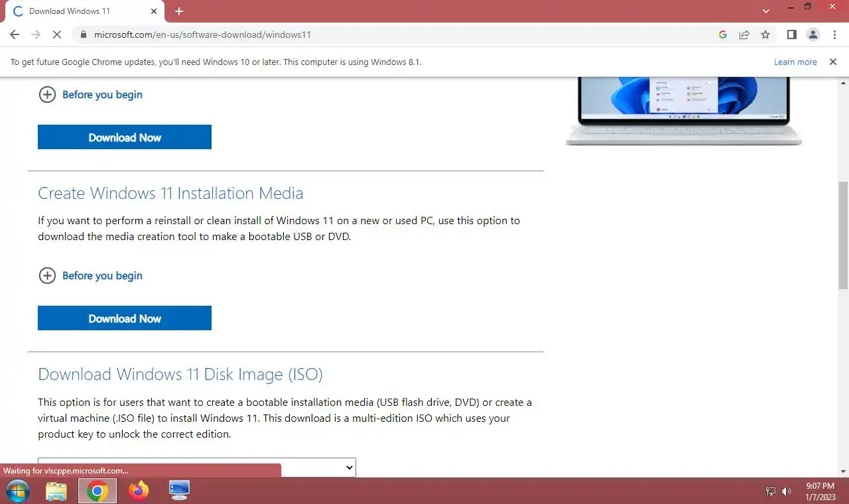Open the remote desktop taskbar icon
849x504 pixels.
(179, 491)
